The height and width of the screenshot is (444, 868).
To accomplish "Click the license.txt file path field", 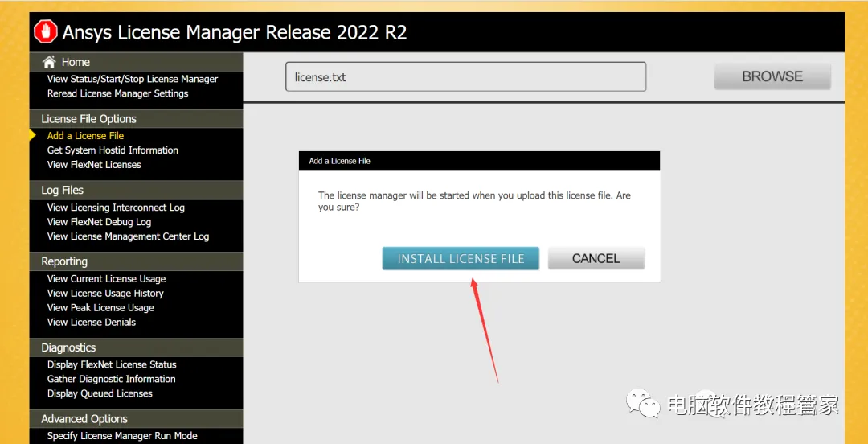I will tap(465, 76).
